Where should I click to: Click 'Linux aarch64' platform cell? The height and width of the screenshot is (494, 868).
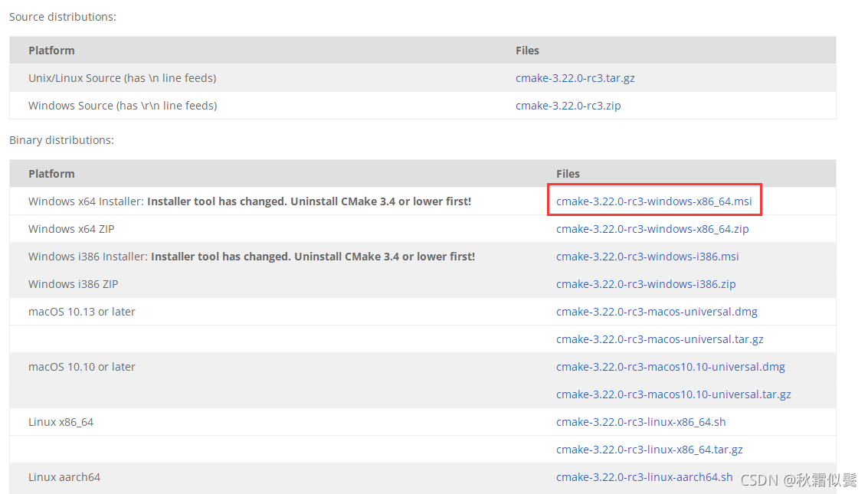(x=64, y=477)
